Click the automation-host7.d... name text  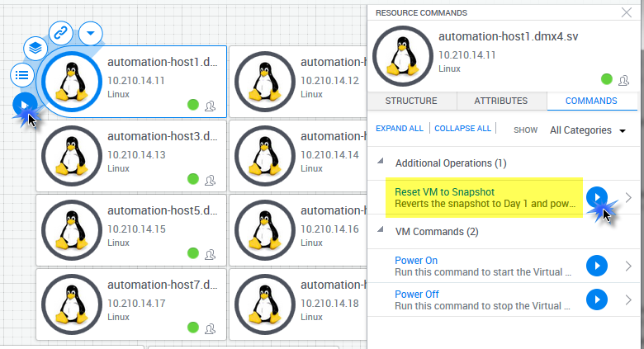point(162,285)
